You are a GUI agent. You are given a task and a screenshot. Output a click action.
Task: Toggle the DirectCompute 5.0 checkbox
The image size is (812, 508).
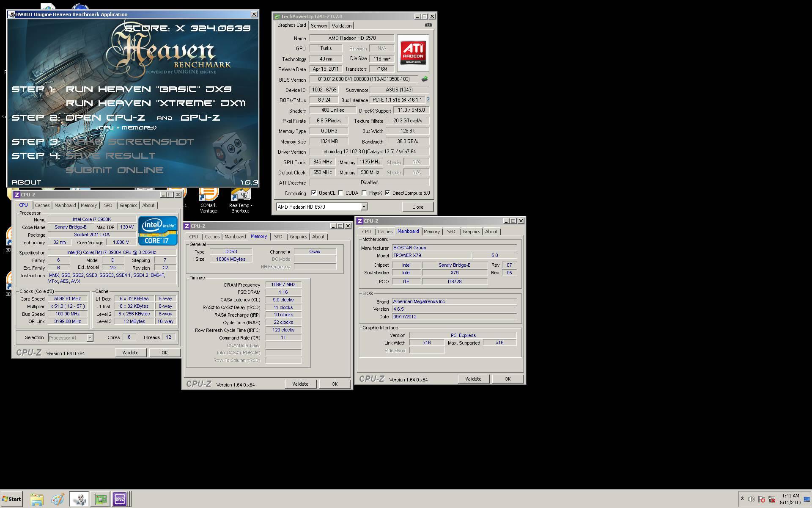(387, 193)
